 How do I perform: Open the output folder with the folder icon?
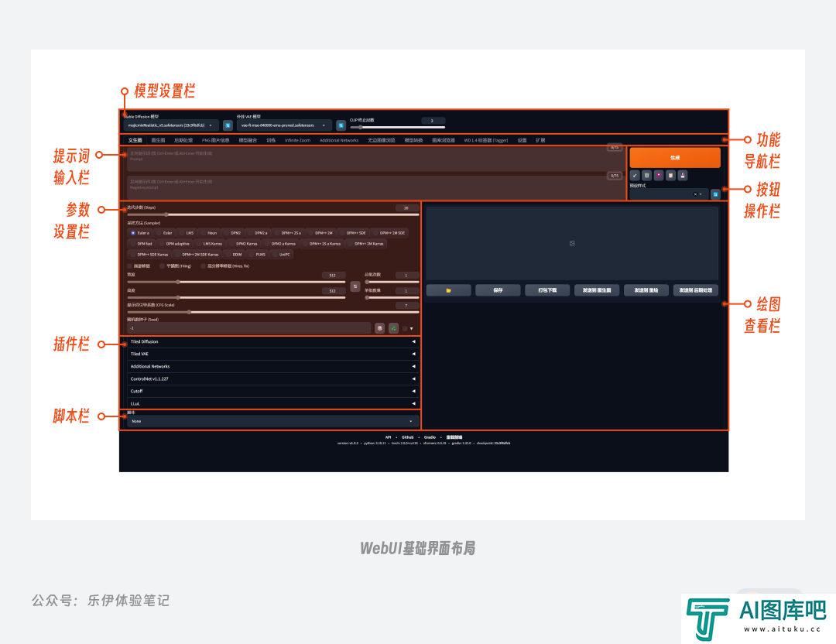(x=448, y=290)
